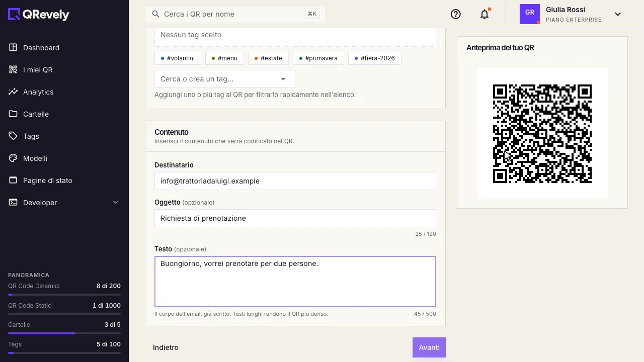Go to Dashboard menu item

coord(64,47)
